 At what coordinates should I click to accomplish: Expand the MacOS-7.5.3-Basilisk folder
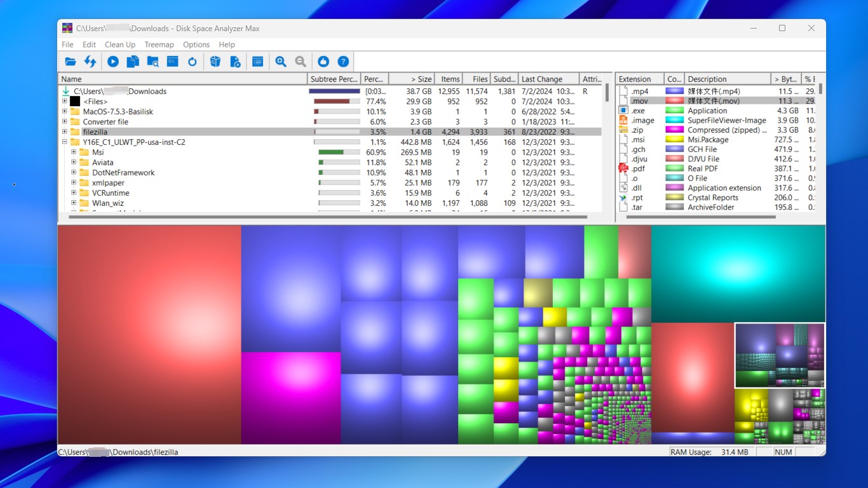tap(64, 112)
